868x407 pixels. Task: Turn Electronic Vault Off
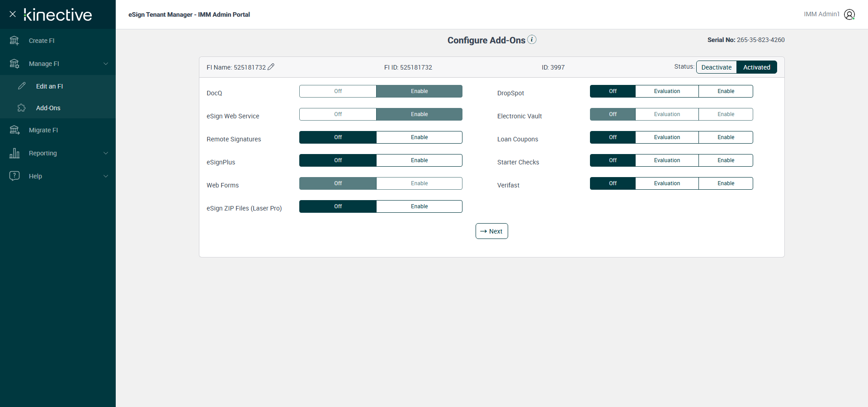click(x=613, y=114)
